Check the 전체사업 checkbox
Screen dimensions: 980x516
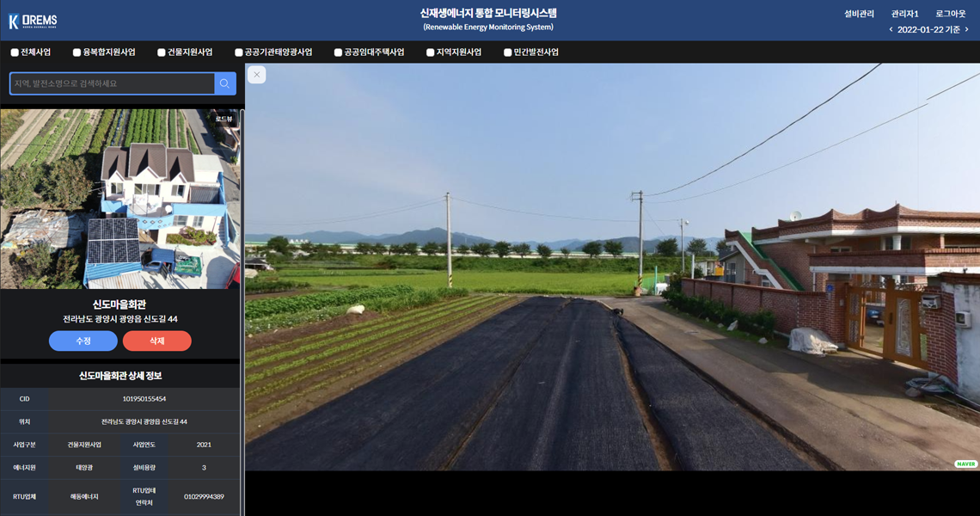pyautogui.click(x=15, y=52)
